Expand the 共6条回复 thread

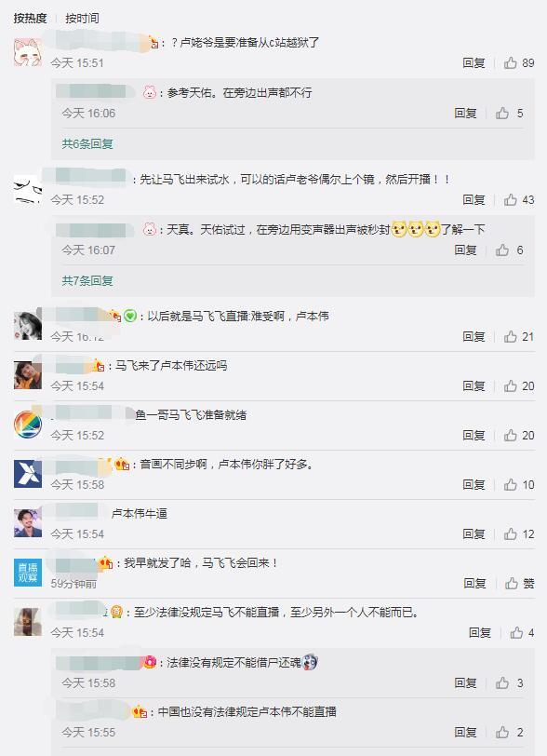[87, 143]
